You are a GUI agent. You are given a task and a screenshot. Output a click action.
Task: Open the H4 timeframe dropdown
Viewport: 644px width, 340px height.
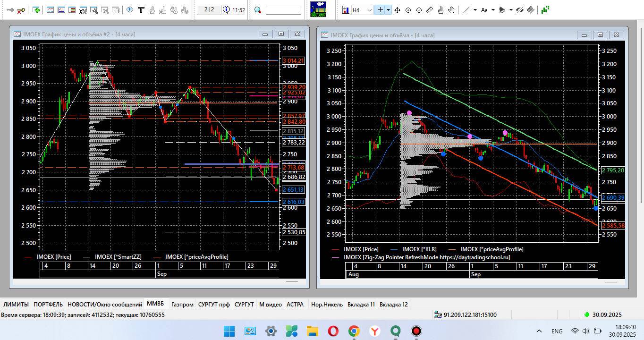(x=362, y=10)
